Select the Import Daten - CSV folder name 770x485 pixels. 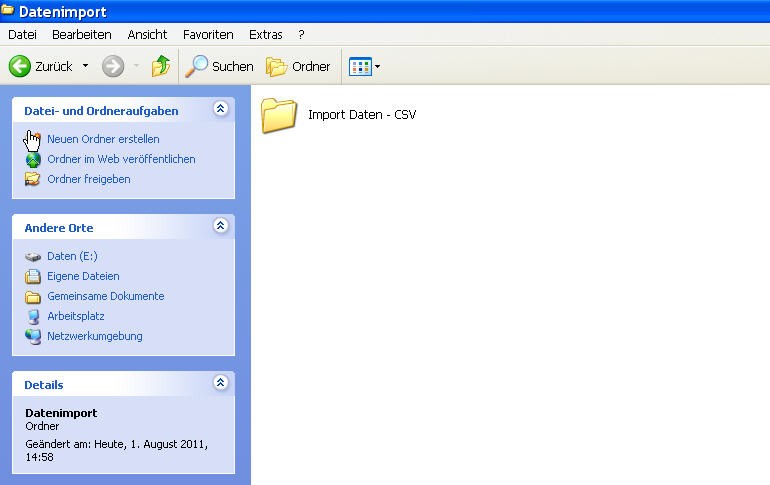[362, 115]
